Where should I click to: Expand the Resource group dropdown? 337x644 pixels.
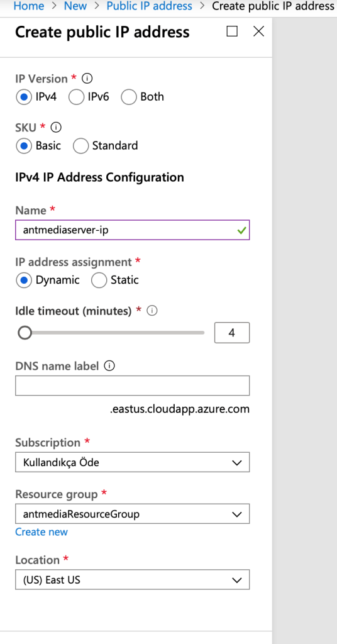(132, 514)
